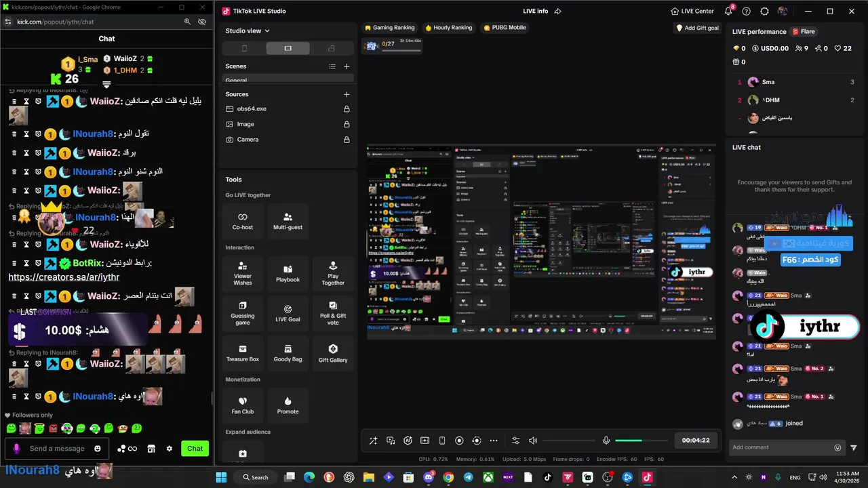Screen dimensions: 868x488
Task: Open the Treasure Box tool
Action: (243, 353)
